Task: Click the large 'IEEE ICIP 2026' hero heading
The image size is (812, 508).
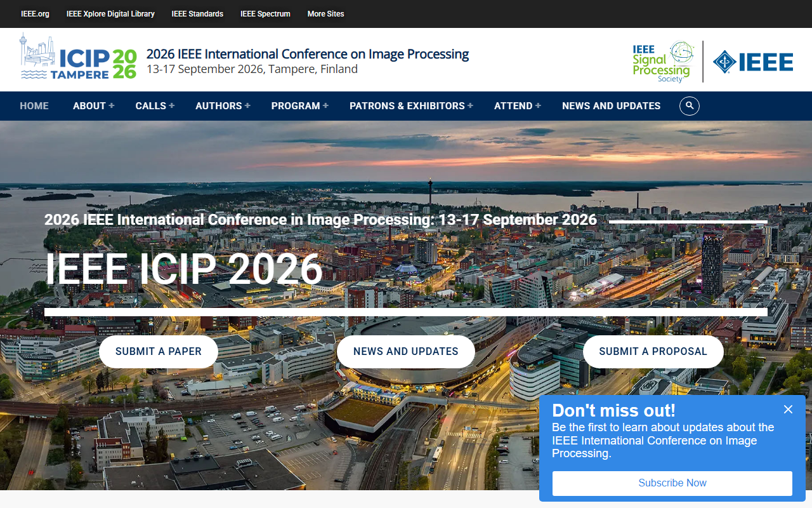Action: pyautogui.click(x=184, y=269)
